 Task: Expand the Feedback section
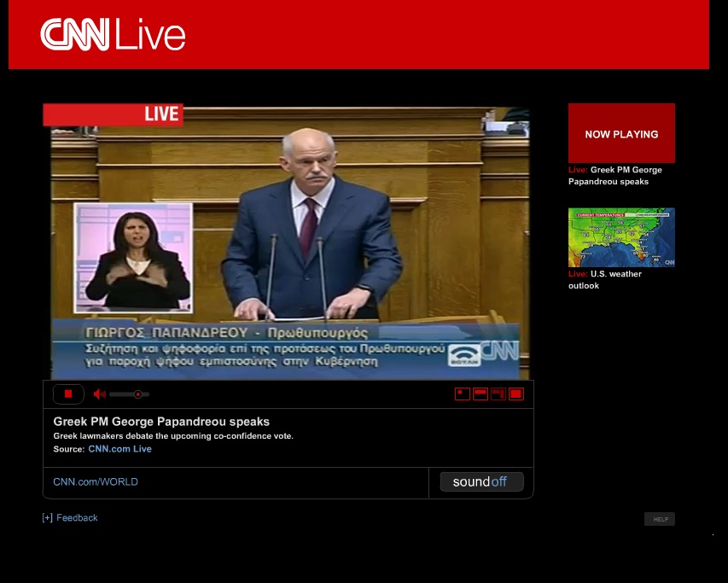click(70, 518)
